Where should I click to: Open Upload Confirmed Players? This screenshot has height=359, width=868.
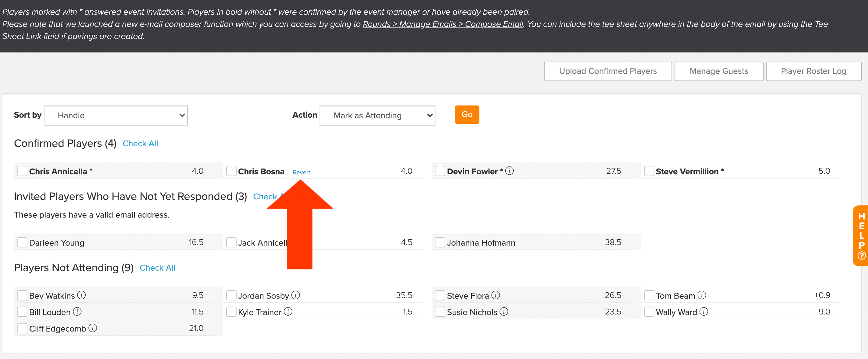[x=608, y=71]
